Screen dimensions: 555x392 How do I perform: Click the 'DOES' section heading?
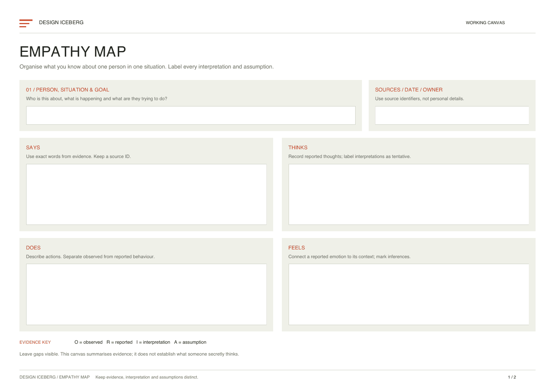point(33,248)
